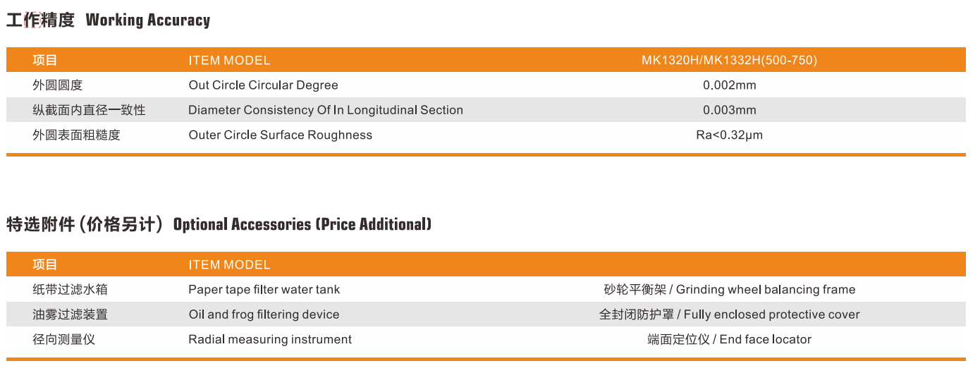The width and height of the screenshot is (980, 373).
Task: Click the 0.002mm accuracy value
Action: tap(729, 85)
